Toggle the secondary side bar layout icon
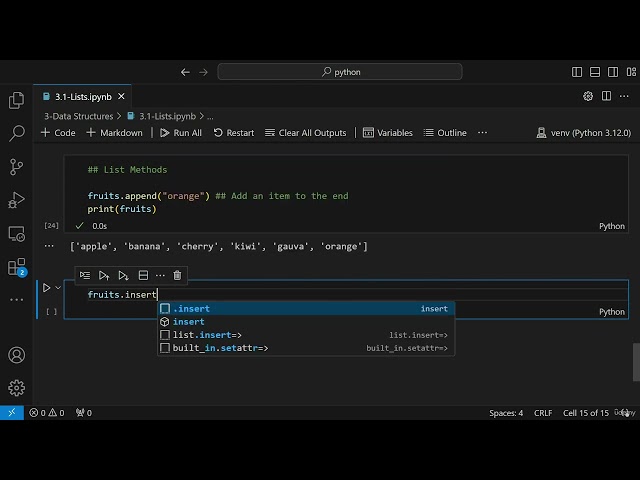 613,72
